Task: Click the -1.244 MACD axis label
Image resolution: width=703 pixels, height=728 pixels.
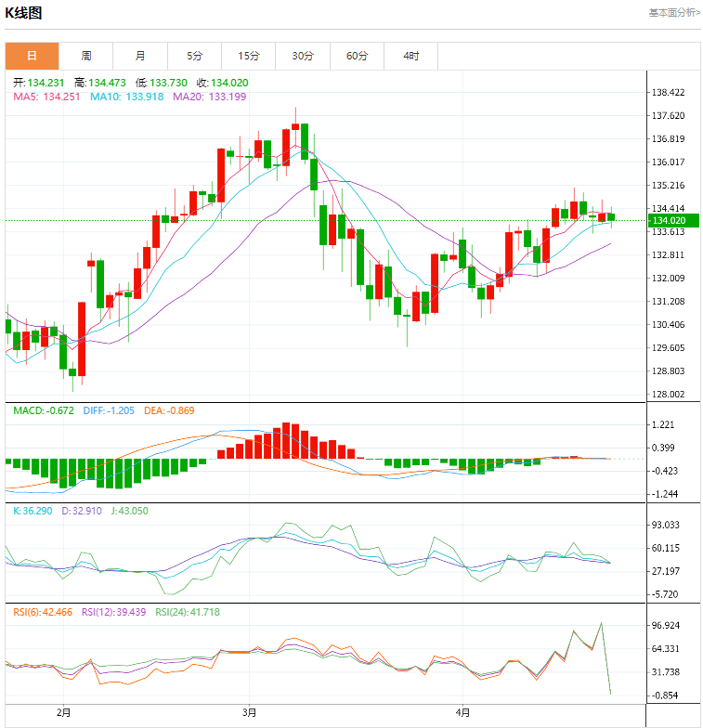Action: pyautogui.click(x=665, y=494)
